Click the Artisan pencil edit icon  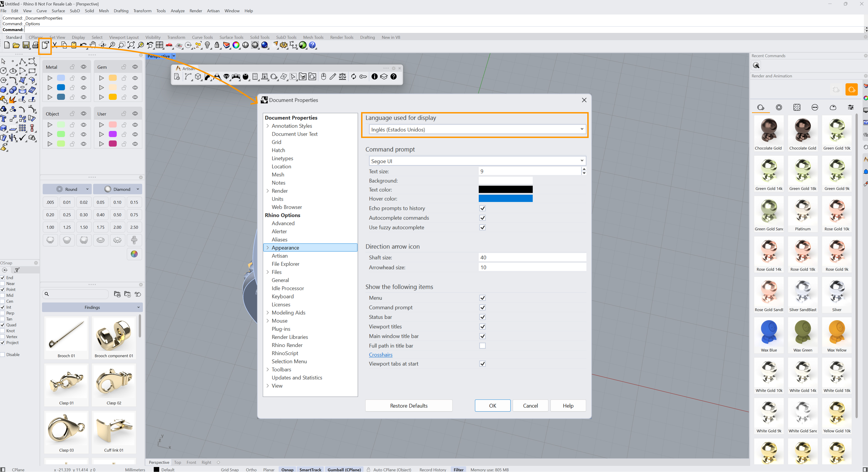coord(332,77)
